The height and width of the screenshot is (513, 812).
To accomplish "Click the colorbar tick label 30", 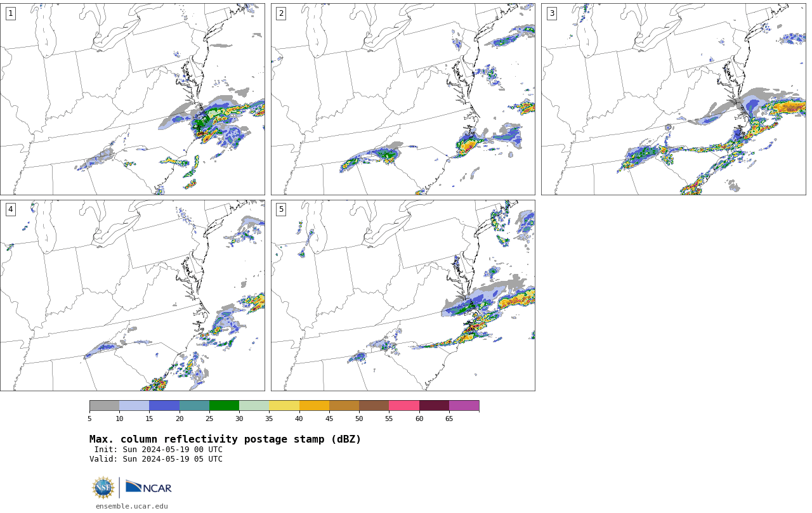I will coord(239,419).
